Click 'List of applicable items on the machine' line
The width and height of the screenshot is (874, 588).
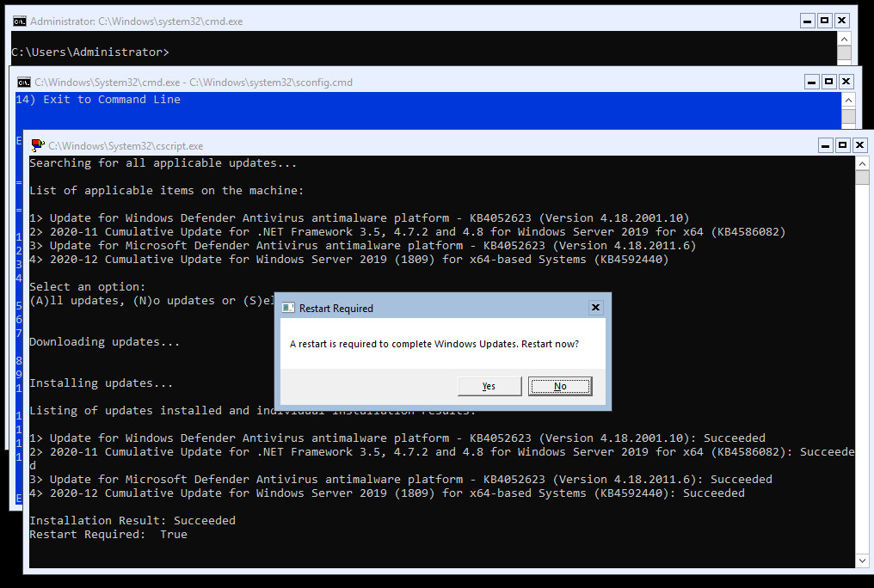[167, 191]
